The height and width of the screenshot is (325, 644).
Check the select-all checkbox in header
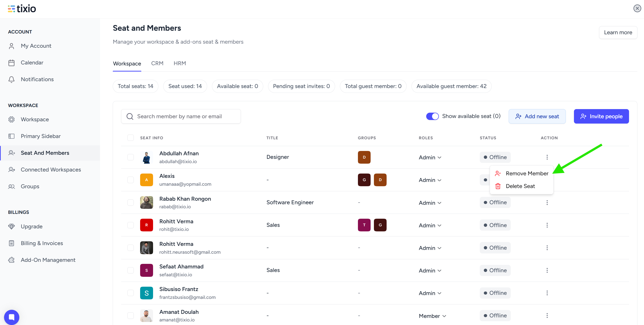(130, 138)
